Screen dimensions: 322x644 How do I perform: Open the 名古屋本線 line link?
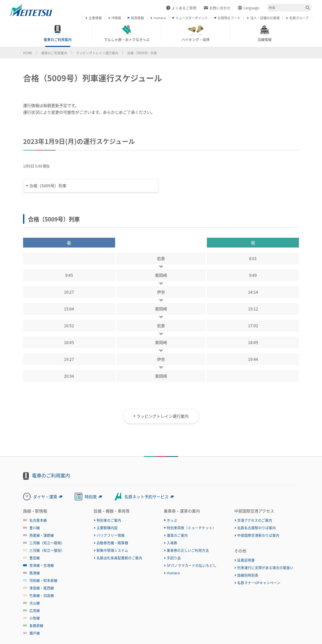(38, 520)
